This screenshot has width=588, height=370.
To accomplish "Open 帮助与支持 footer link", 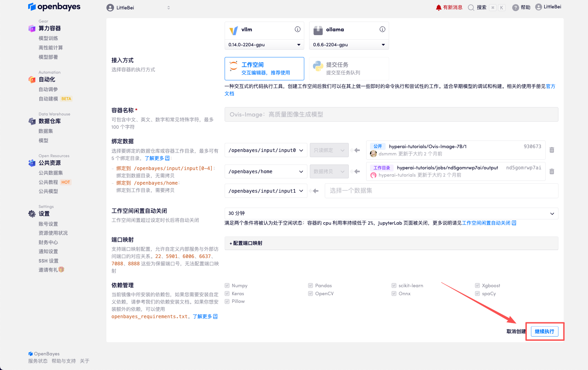I will tap(64, 361).
